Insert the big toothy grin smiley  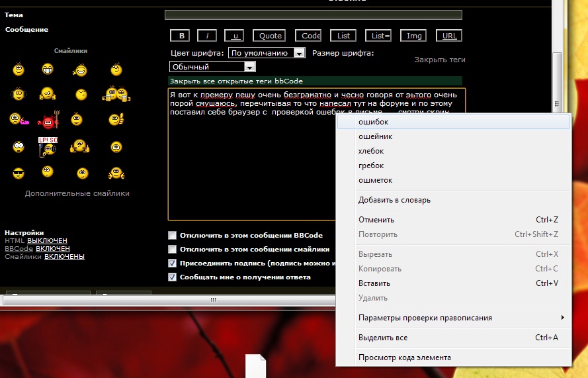(x=48, y=69)
